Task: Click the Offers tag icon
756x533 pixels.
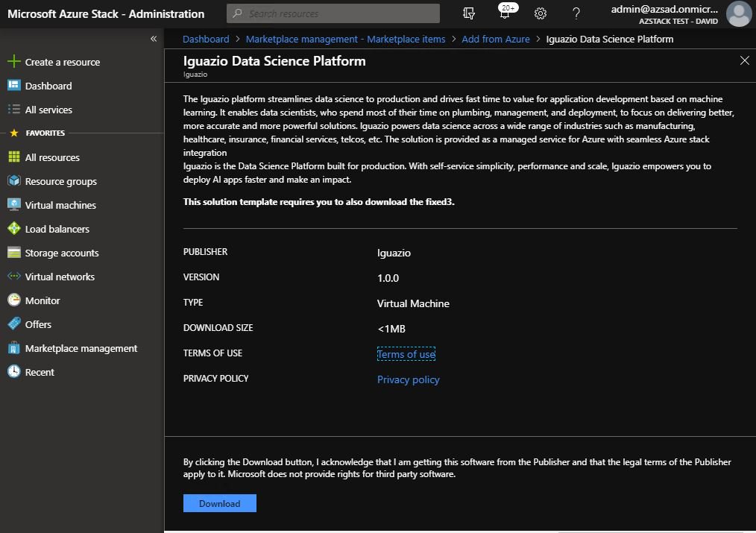Action: click(14, 324)
